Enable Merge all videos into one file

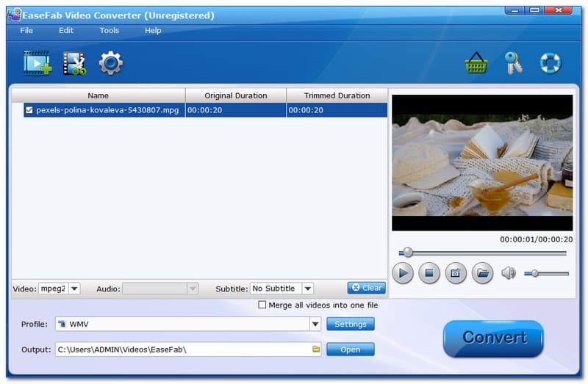coord(262,305)
